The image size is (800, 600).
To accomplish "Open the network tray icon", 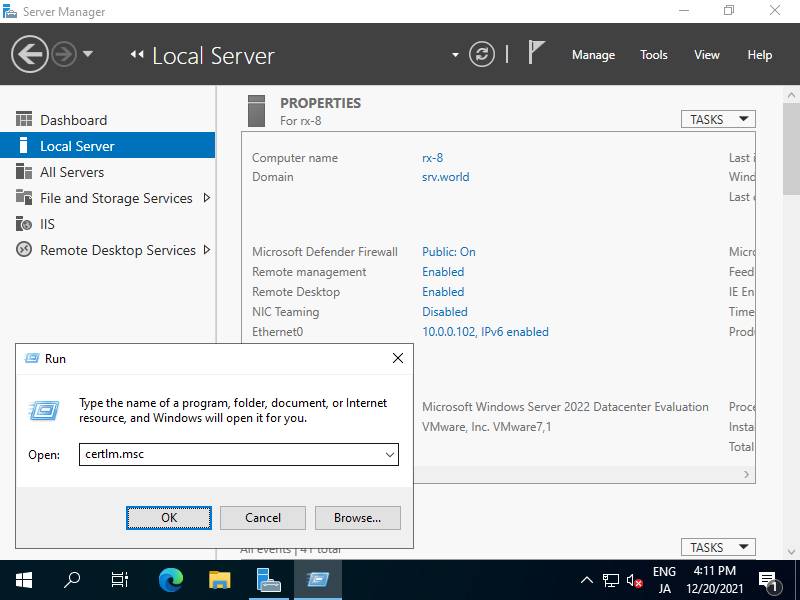I will click(x=610, y=580).
